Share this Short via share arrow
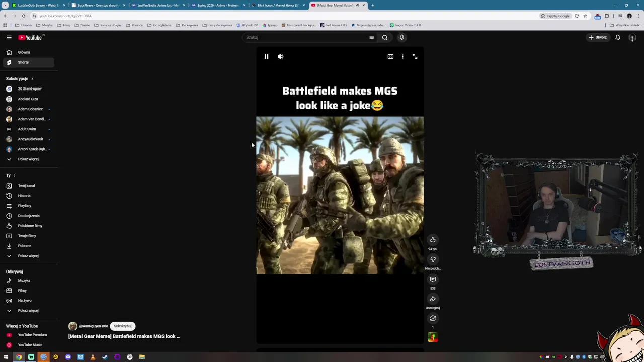 point(433,299)
